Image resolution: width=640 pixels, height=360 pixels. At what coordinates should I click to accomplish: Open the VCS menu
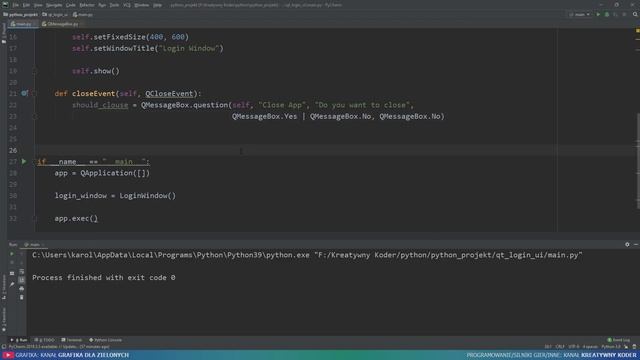[x=127, y=5]
